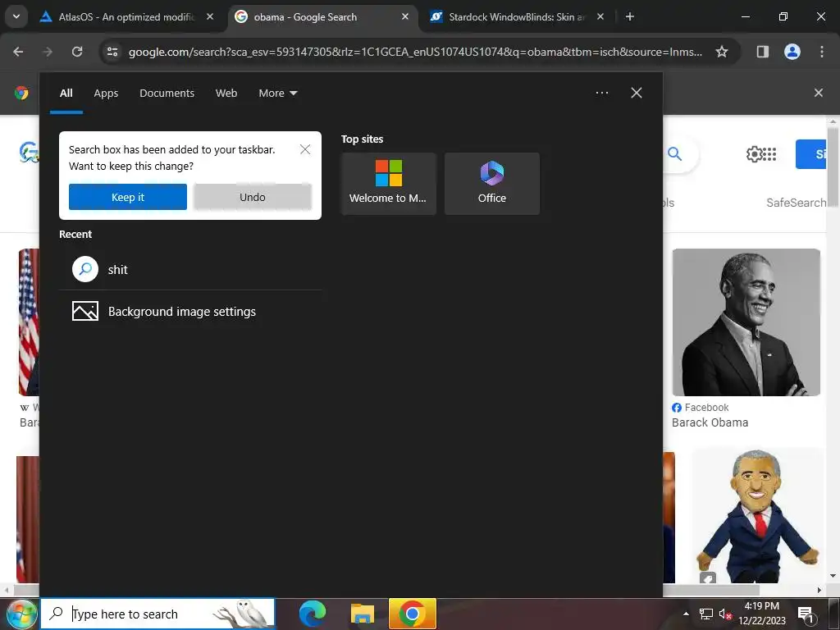840x630 pixels.
Task: Open File Explorer from taskbar
Action: (x=362, y=614)
